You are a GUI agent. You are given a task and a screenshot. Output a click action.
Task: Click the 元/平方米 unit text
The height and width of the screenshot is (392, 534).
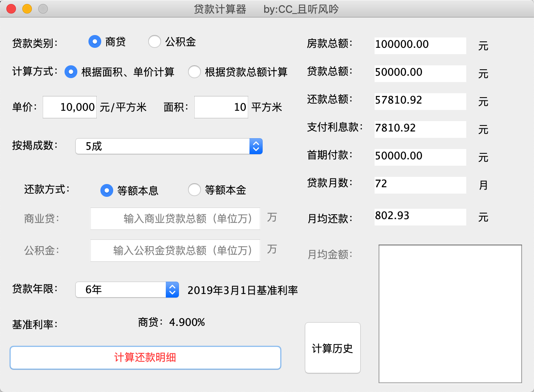(123, 107)
